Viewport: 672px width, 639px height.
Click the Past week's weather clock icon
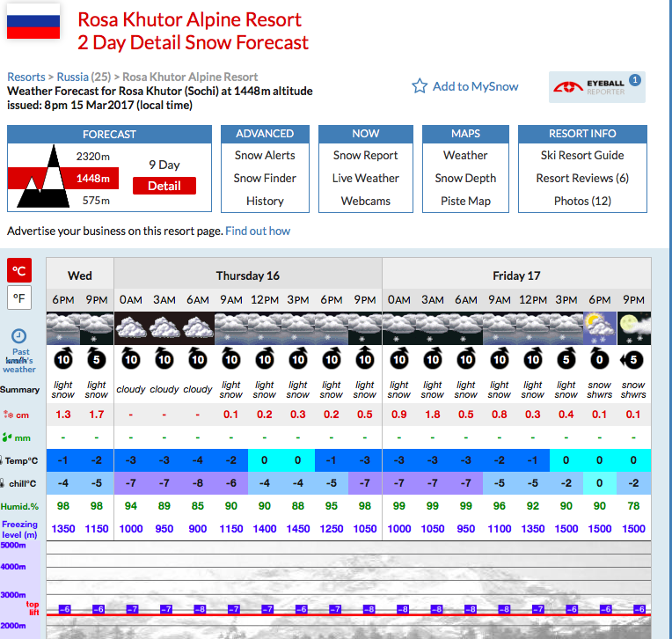(x=18, y=336)
